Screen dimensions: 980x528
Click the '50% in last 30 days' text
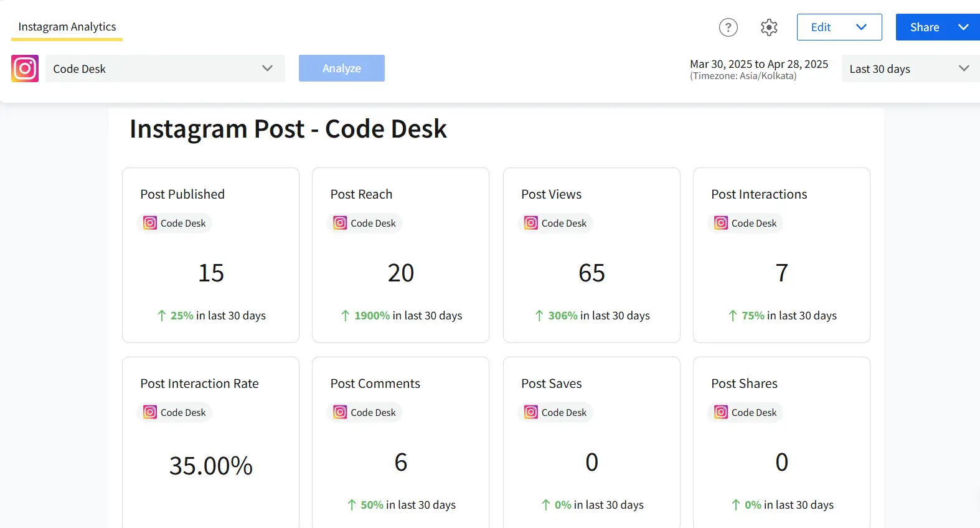coord(408,505)
